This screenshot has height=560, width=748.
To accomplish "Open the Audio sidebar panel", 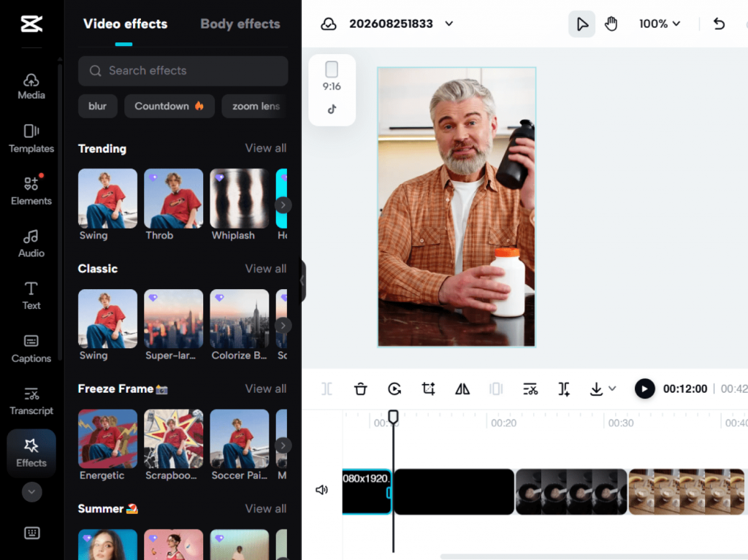I will tap(31, 243).
